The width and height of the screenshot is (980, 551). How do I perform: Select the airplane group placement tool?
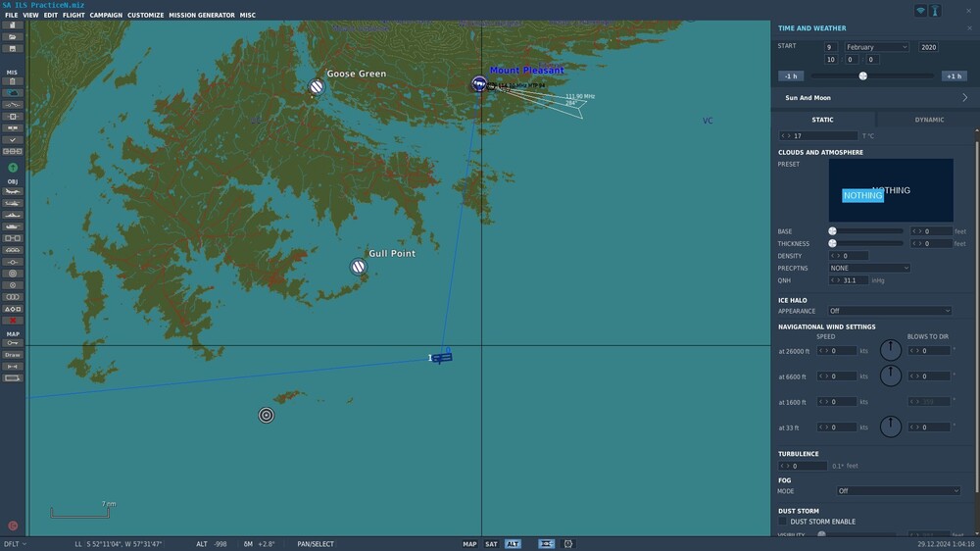point(13,191)
